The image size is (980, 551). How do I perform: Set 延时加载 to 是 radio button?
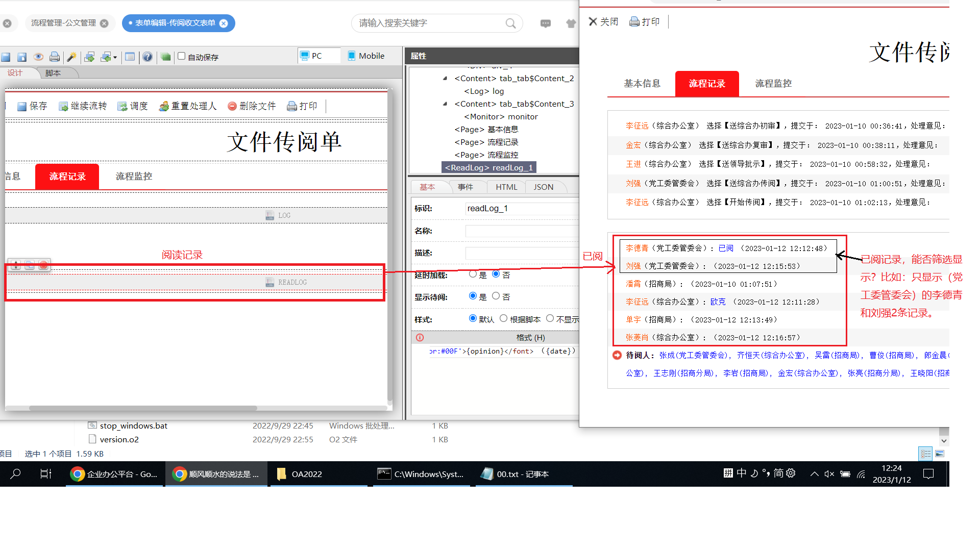[473, 274]
